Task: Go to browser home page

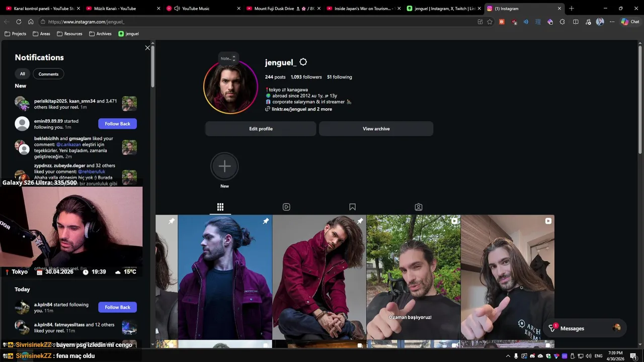Action: coord(31,22)
